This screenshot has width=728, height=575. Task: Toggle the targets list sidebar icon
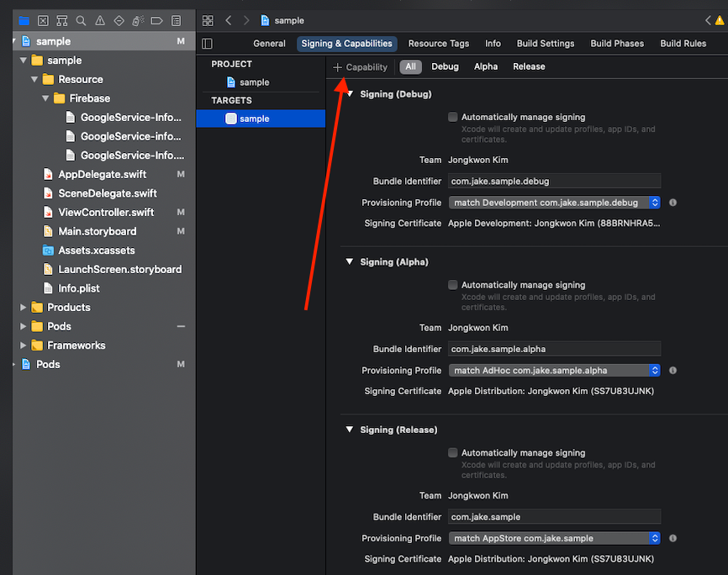point(207,44)
